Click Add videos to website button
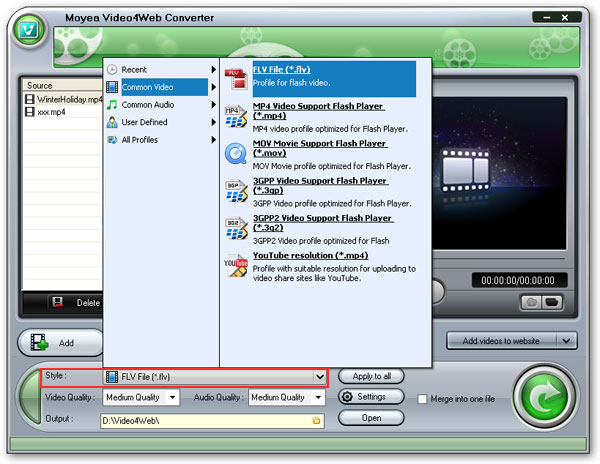 tap(501, 340)
